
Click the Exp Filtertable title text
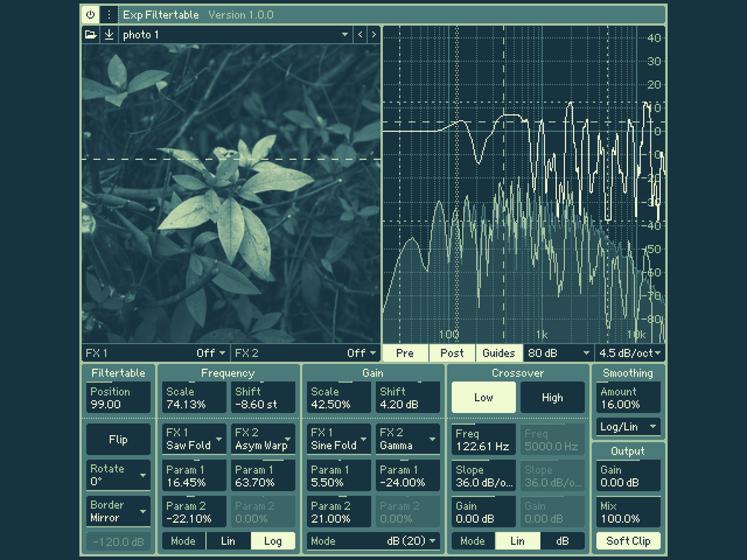click(x=161, y=15)
